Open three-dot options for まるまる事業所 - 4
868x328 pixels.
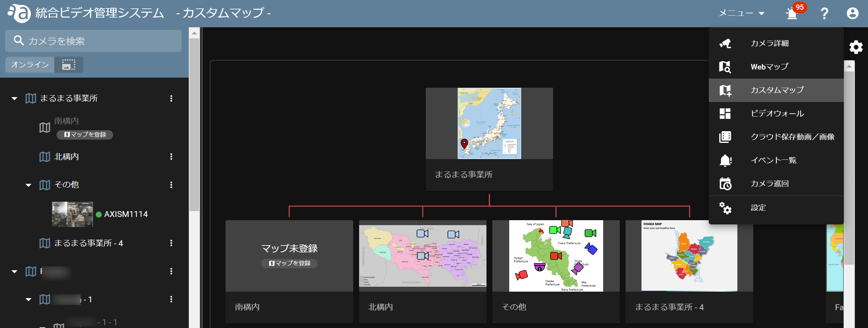(x=171, y=243)
